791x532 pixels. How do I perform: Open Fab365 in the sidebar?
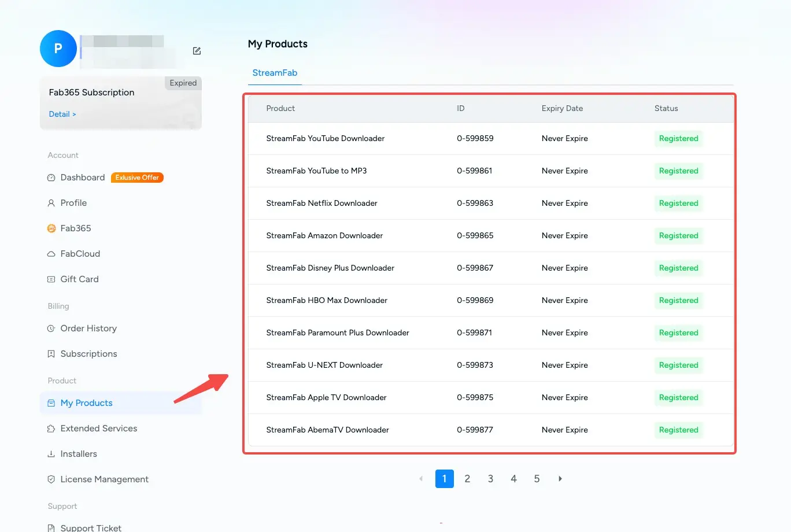(76, 228)
